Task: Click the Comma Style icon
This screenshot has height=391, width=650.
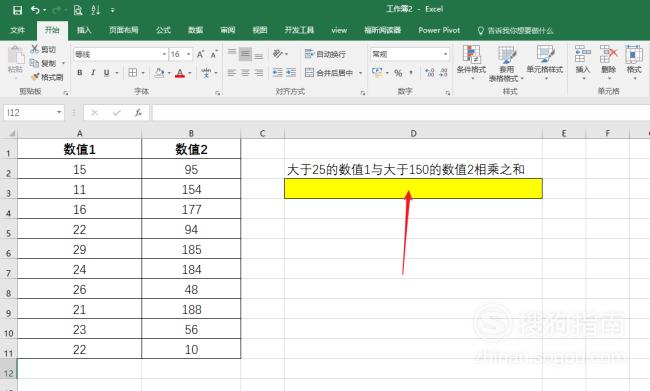Action: pyautogui.click(x=411, y=73)
